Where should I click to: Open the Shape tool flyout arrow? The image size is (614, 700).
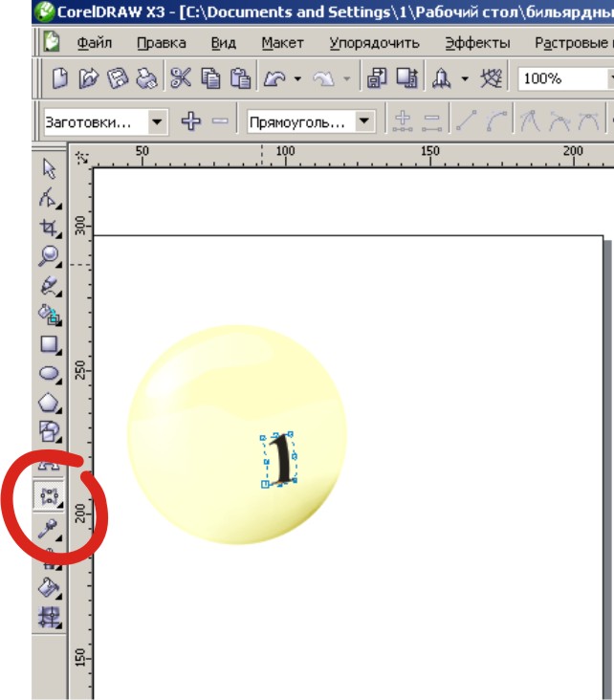58,206
